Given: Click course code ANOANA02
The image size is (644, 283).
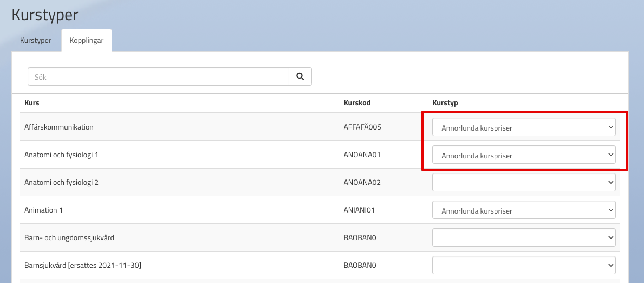Looking at the screenshot, I should (x=362, y=183).
